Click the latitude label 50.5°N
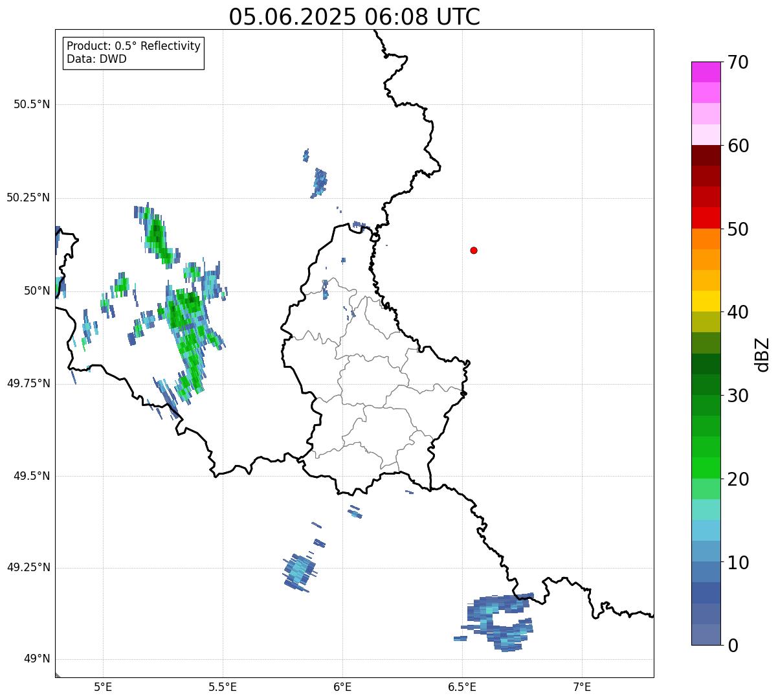Image resolution: width=778 pixels, height=700 pixels. tap(32, 104)
